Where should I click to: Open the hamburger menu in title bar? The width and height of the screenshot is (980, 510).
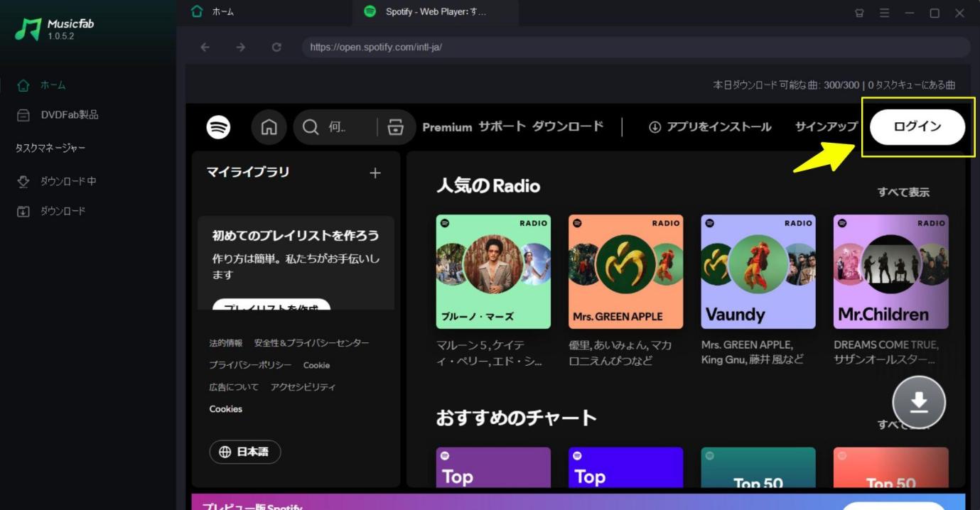point(884,13)
